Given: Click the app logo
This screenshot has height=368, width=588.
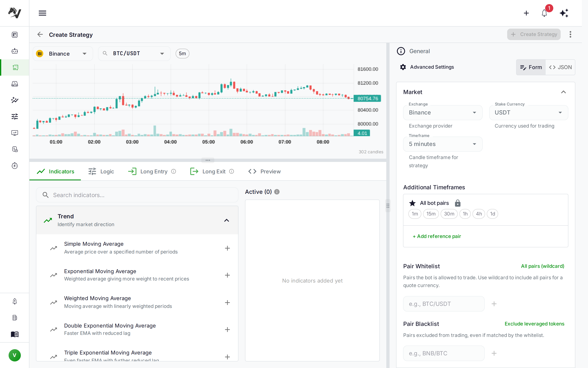Looking at the screenshot, I should [x=14, y=13].
